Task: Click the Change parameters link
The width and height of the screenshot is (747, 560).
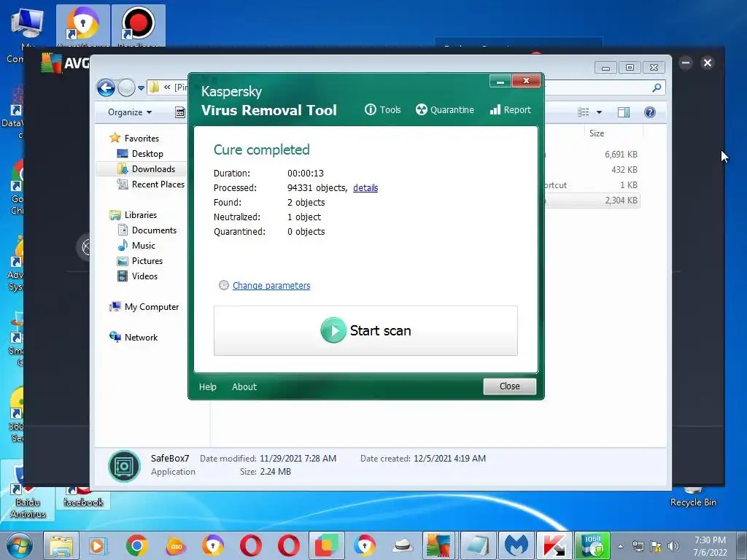Action: point(271,285)
